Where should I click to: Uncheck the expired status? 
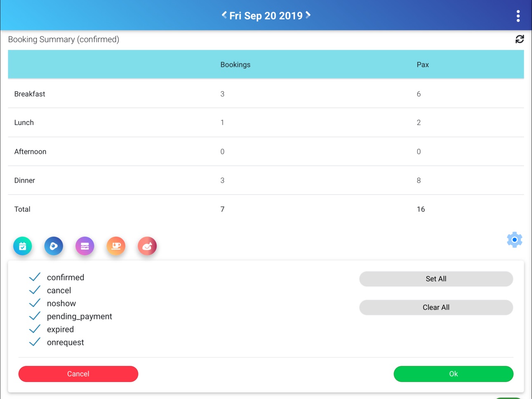coord(35,329)
